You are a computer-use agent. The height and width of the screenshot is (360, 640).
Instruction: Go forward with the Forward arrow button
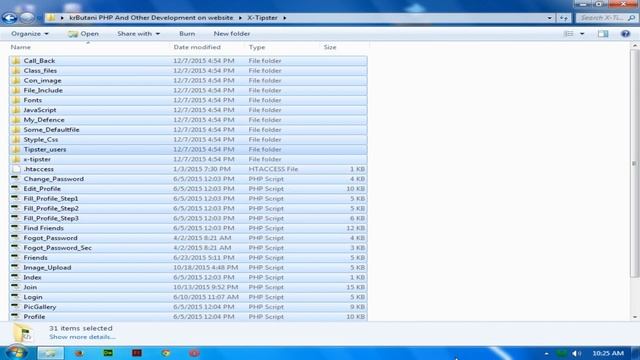pos(27,18)
